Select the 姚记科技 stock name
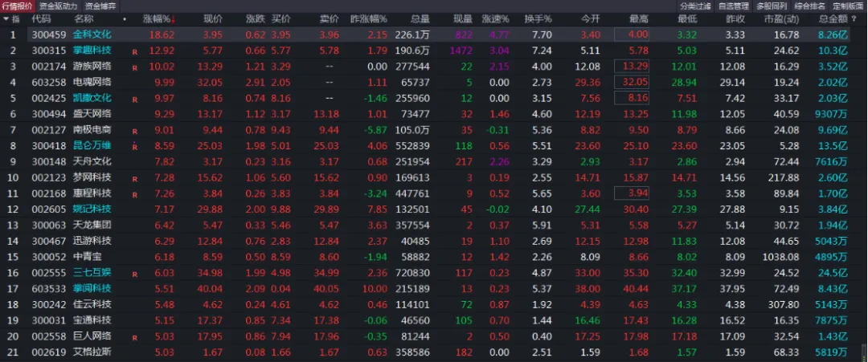This screenshot has width=868, height=362. pos(92,209)
